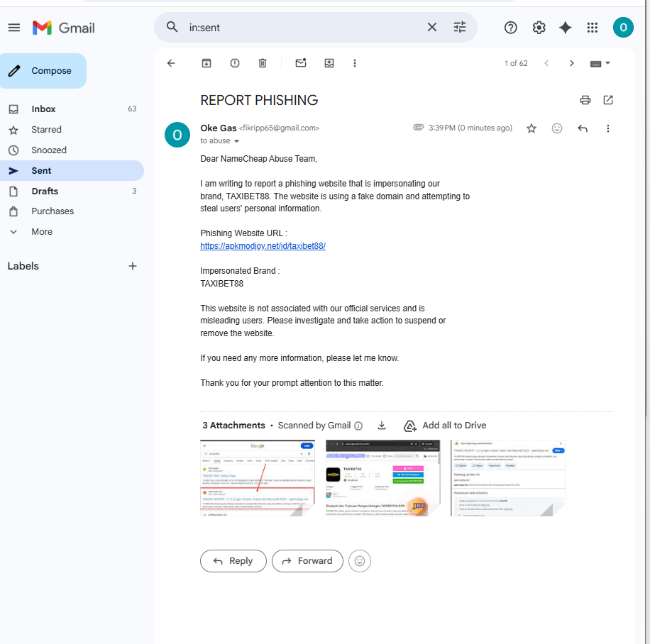The width and height of the screenshot is (650, 644).
Task: Reply using the arrow icon near timestamp
Action: pos(583,128)
